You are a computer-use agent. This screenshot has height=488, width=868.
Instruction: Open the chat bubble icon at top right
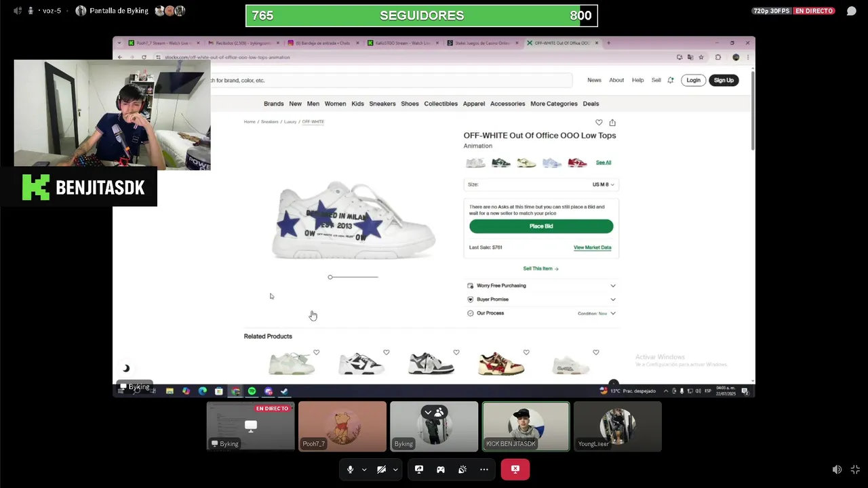click(852, 11)
